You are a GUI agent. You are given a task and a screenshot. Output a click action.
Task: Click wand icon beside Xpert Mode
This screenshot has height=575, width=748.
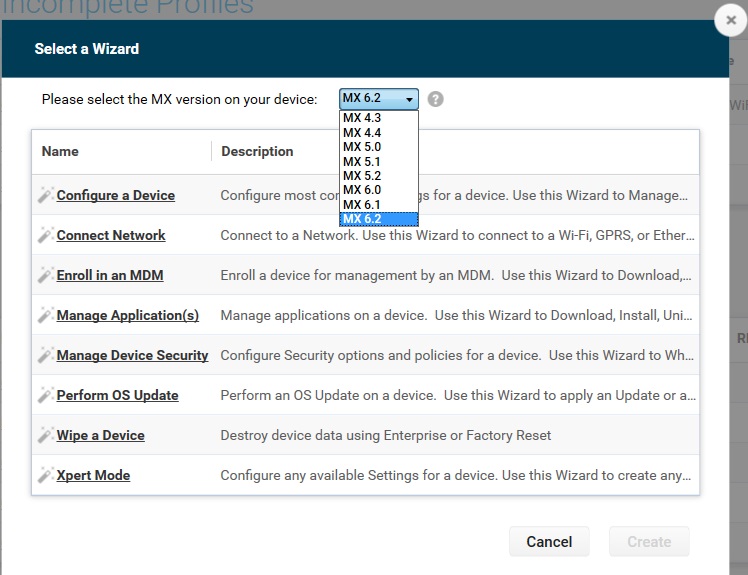coord(45,475)
